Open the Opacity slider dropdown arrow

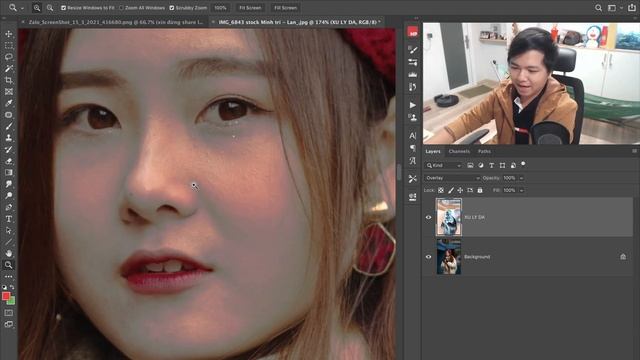[521, 178]
